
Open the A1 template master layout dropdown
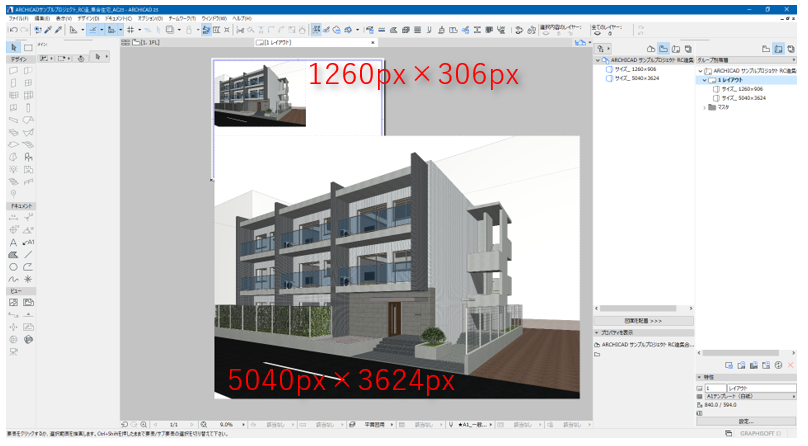(750, 397)
